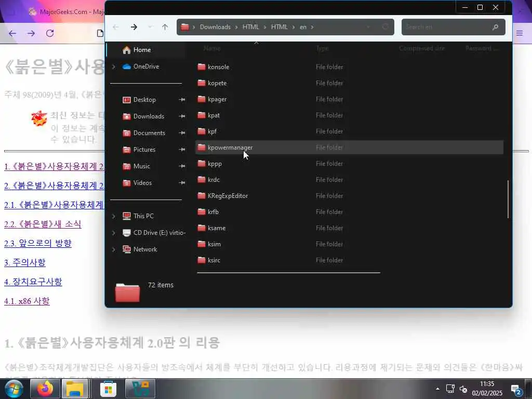
Task: Select the kppp folder icon
Action: [202, 164]
